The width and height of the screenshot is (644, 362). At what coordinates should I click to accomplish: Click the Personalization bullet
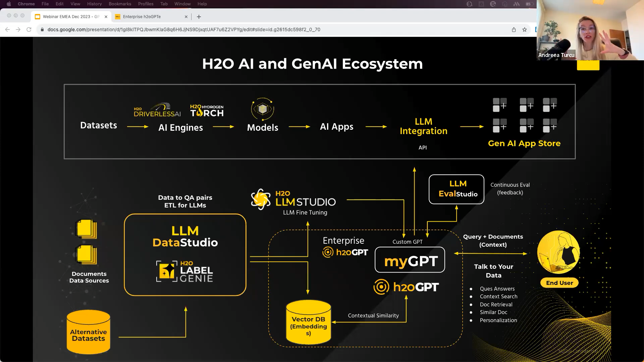(498, 320)
